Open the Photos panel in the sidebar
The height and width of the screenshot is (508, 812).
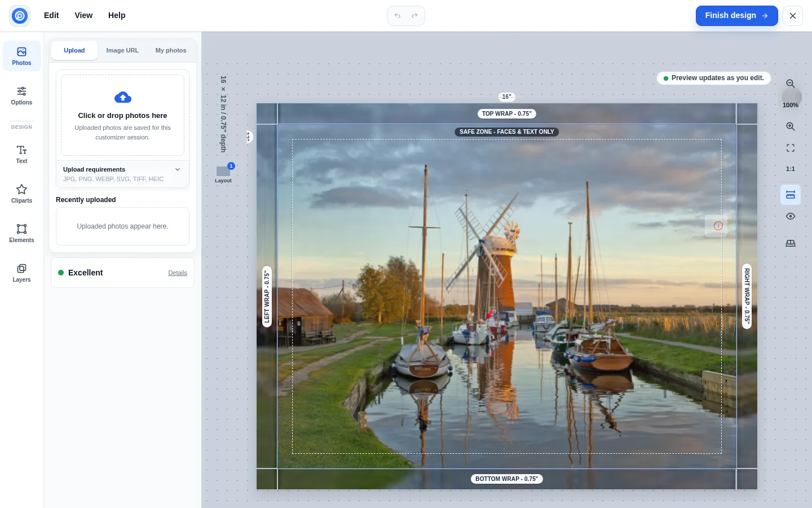[21, 56]
